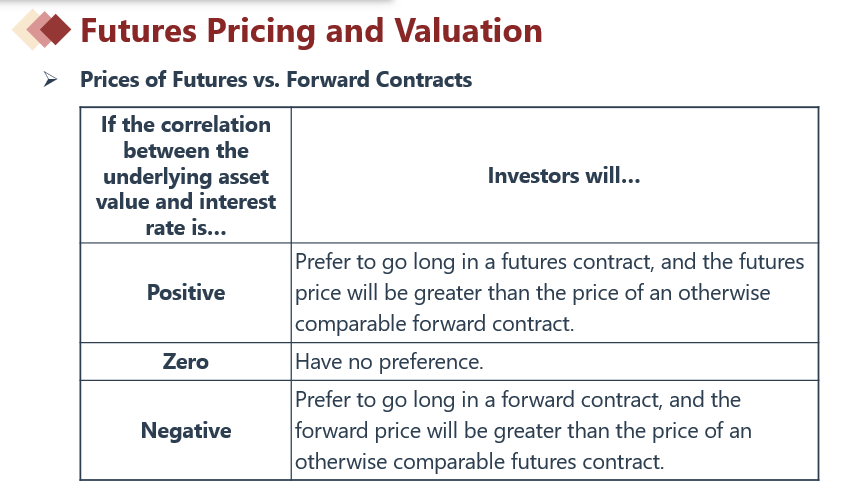Image resolution: width=848 pixels, height=501 pixels.
Task: Click the "rate is..." header line
Action: point(186,227)
